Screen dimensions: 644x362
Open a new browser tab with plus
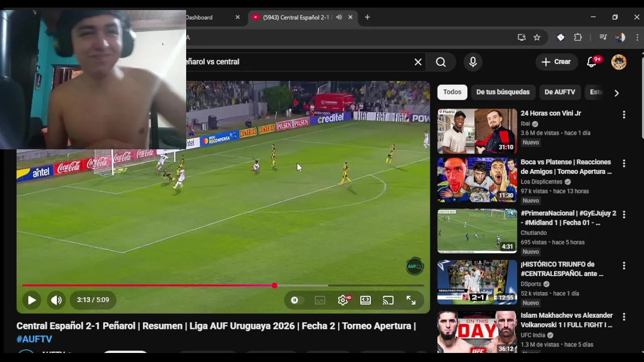tap(367, 17)
